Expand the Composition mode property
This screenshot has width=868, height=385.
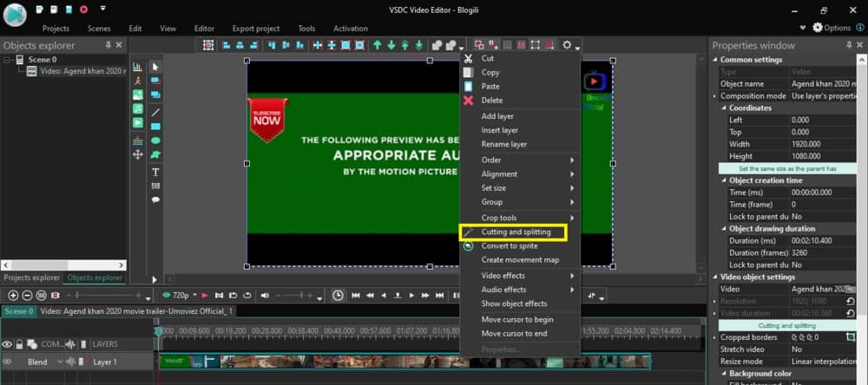pyautogui.click(x=714, y=96)
